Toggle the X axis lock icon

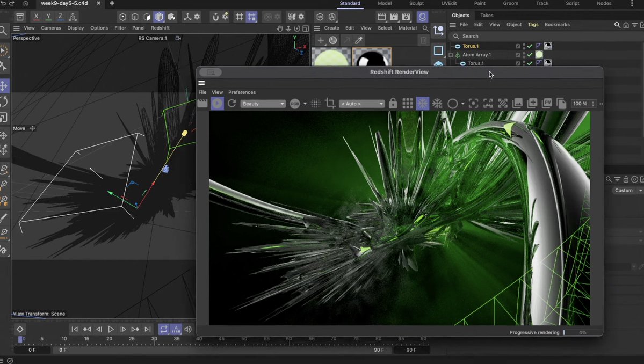tap(36, 17)
